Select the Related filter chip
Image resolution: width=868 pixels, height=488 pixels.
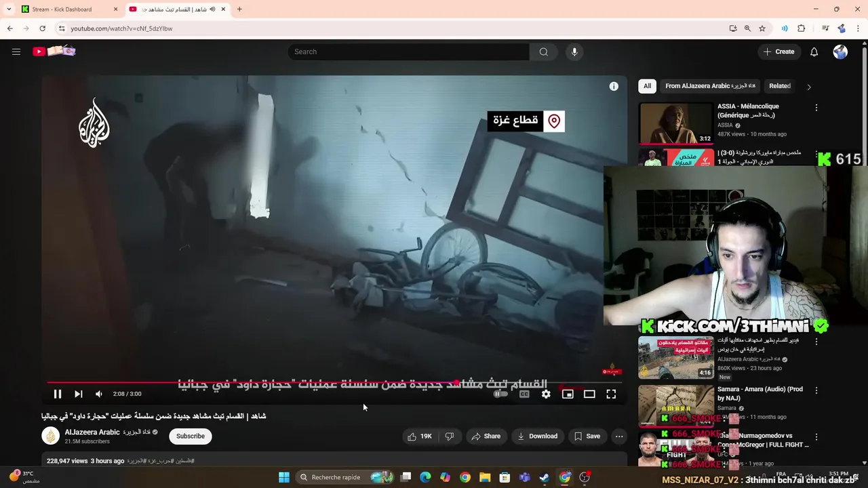pos(779,86)
